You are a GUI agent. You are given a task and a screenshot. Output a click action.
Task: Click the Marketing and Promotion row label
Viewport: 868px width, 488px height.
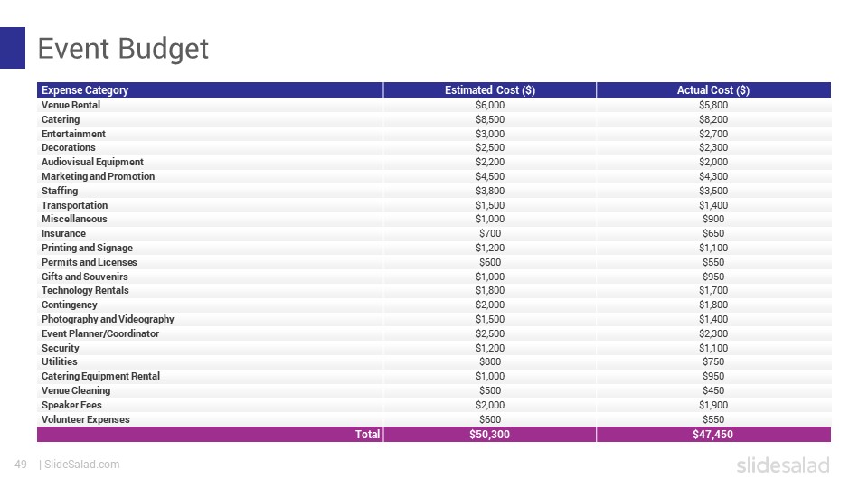click(x=98, y=176)
